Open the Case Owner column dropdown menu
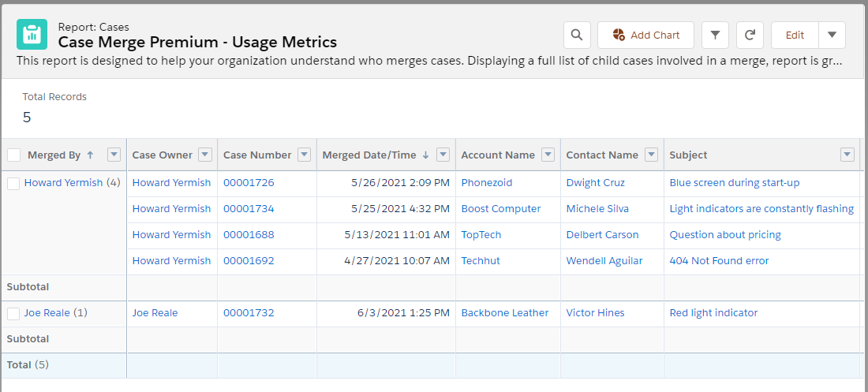Image resolution: width=868 pixels, height=392 pixels. pyautogui.click(x=205, y=155)
